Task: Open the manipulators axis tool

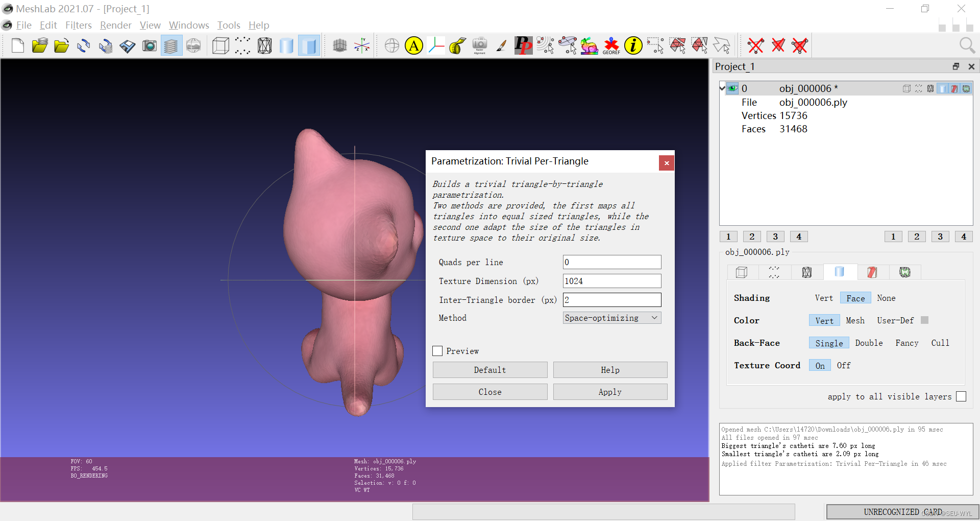Action: 436,46
